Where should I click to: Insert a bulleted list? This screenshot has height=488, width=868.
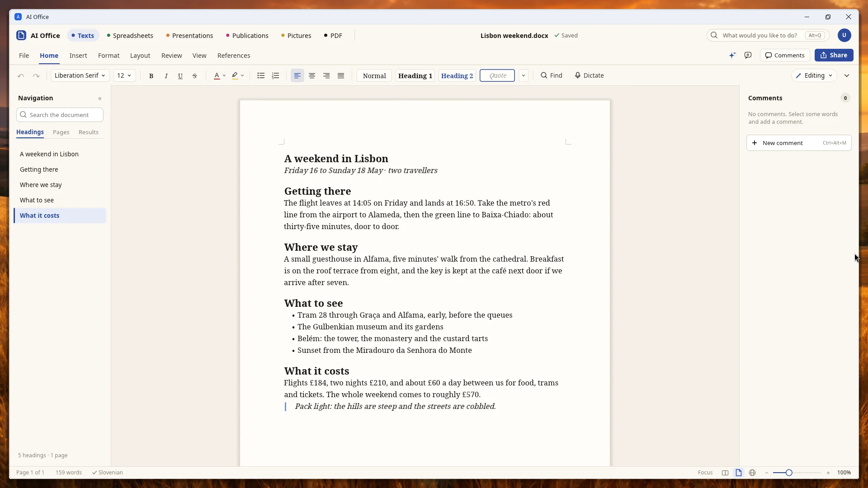(261, 76)
